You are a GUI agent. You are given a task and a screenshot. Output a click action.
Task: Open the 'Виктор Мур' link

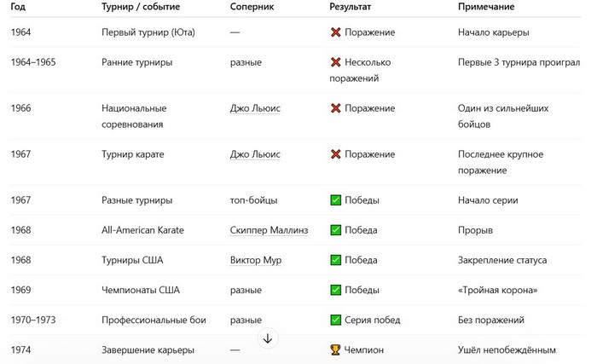(x=256, y=260)
